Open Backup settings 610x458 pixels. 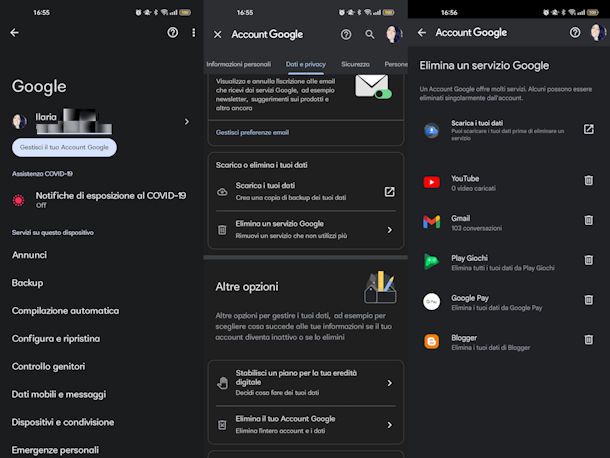tap(27, 283)
